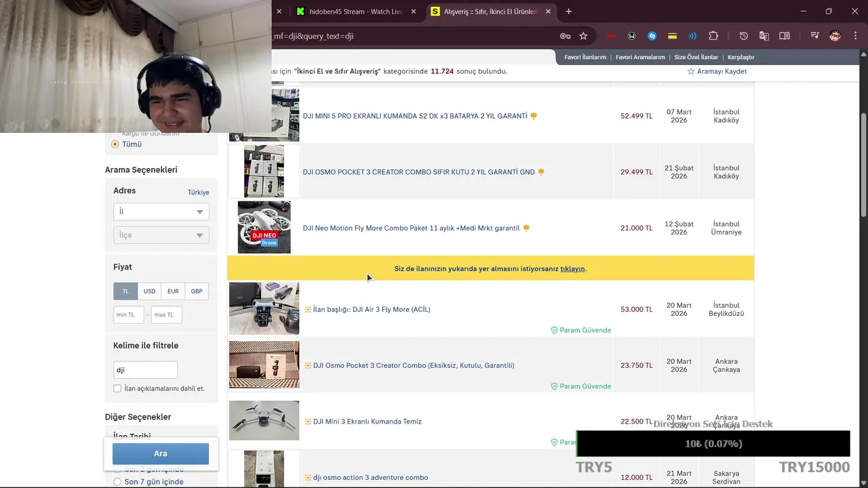Click the tıklayın link in yellow banner
Viewport: 868px width, 488px height.
(x=572, y=269)
